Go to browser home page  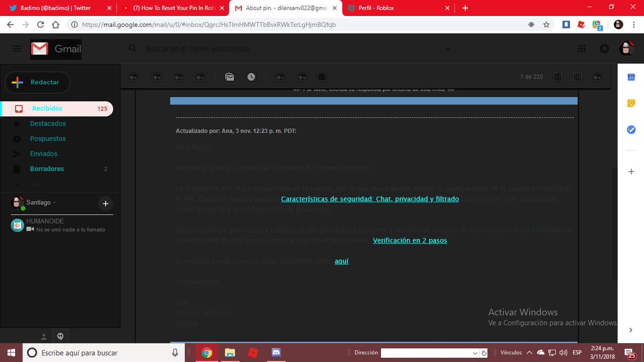pyautogui.click(x=56, y=25)
